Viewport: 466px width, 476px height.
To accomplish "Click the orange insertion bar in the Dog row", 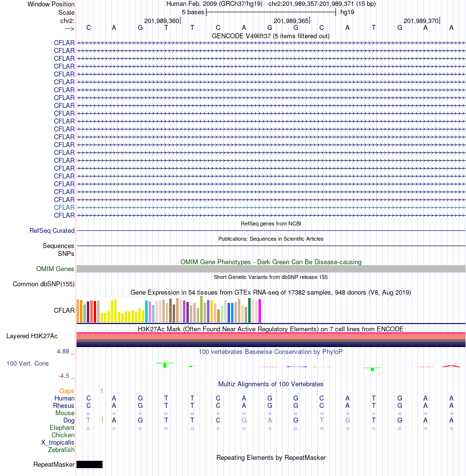I will point(103,420).
